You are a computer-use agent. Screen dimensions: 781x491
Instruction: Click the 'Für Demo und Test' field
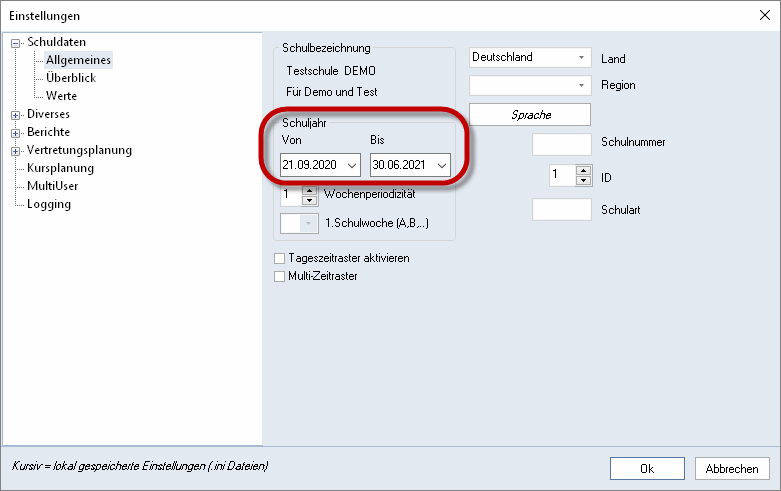[x=332, y=92]
